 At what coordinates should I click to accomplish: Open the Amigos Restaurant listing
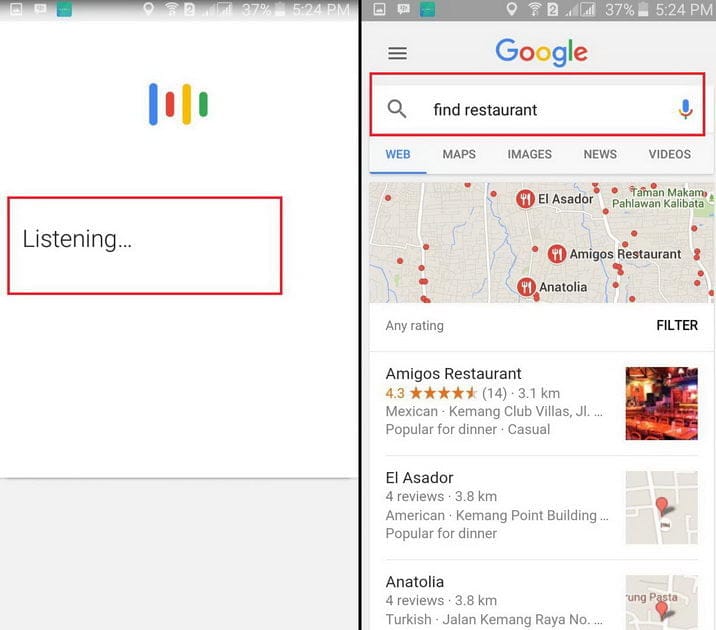453,374
